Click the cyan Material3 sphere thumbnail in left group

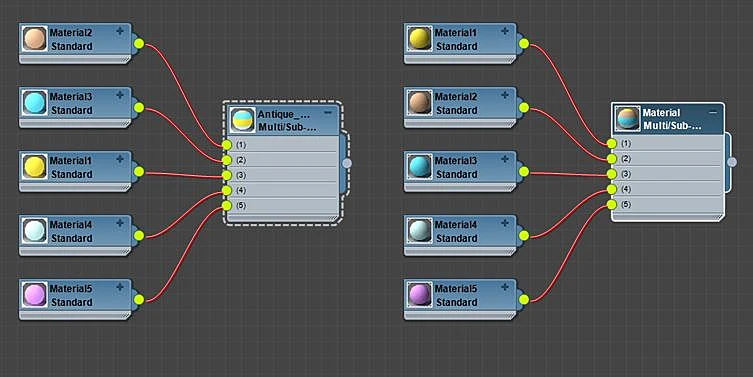click(35, 103)
